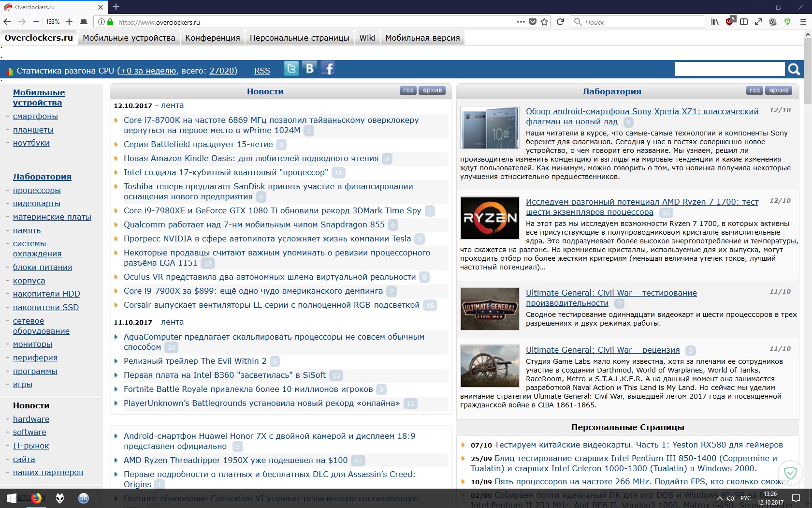Click the round blue taskbar app icon
The width and height of the screenshot is (812, 508).
coord(84,498)
